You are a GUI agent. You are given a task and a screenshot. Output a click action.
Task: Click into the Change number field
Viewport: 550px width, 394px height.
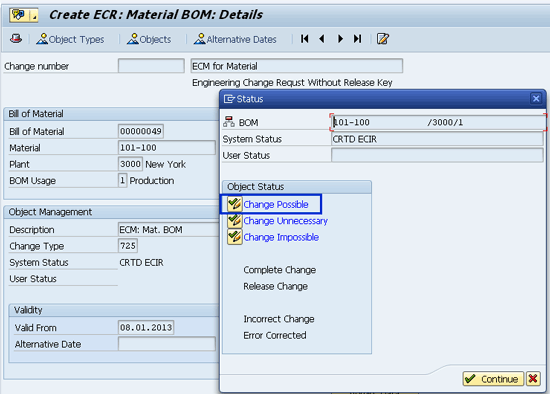[151, 66]
